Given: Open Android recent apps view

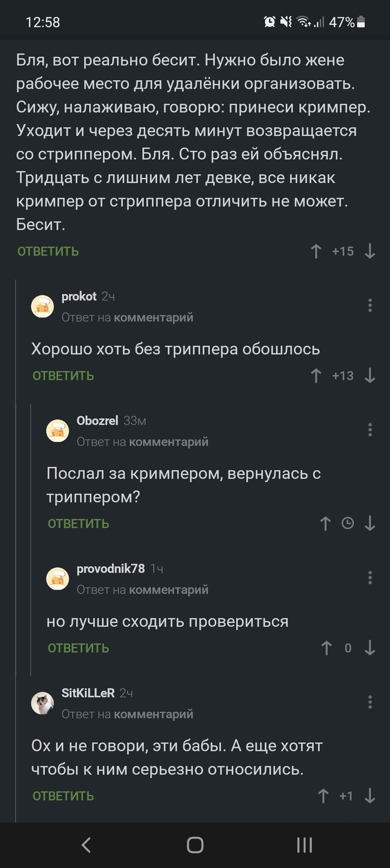Looking at the screenshot, I should 304,845.
